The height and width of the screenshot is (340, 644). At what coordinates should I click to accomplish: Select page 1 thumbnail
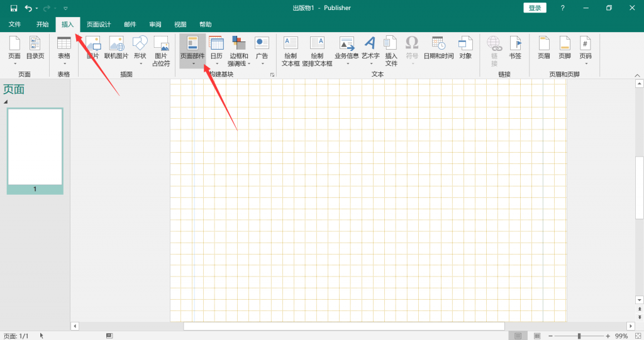pos(35,151)
